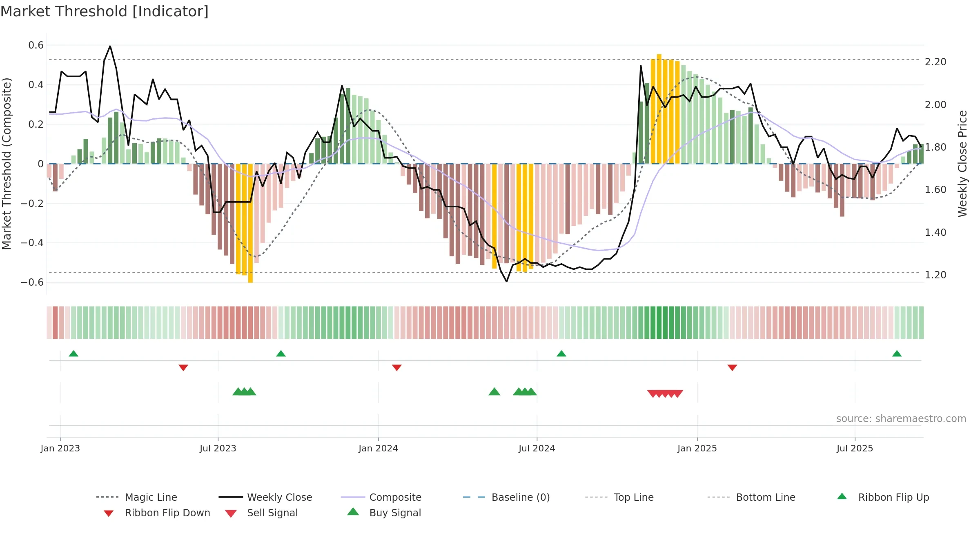This screenshot has width=980, height=551.
Task: Click the 1.80 right axis price label
Action: pos(935,147)
